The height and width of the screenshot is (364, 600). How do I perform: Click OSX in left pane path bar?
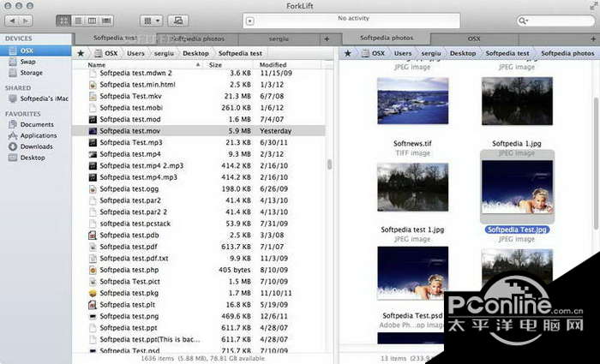tap(106, 53)
